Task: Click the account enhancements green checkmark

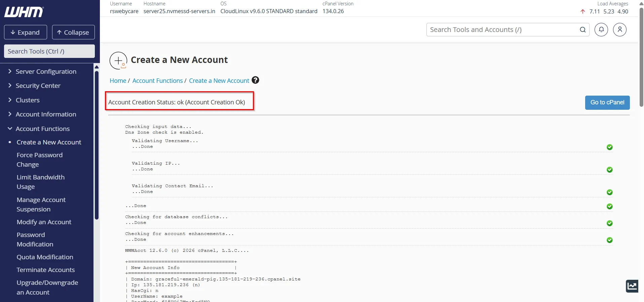Action: pyautogui.click(x=610, y=240)
